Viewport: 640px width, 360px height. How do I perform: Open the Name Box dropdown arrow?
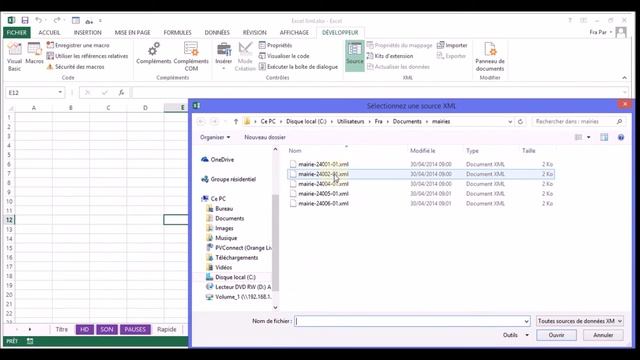coord(60,93)
